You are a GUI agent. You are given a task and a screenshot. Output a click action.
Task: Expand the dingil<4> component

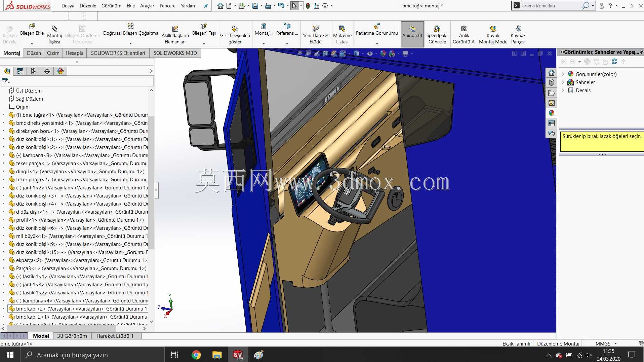coord(3,171)
